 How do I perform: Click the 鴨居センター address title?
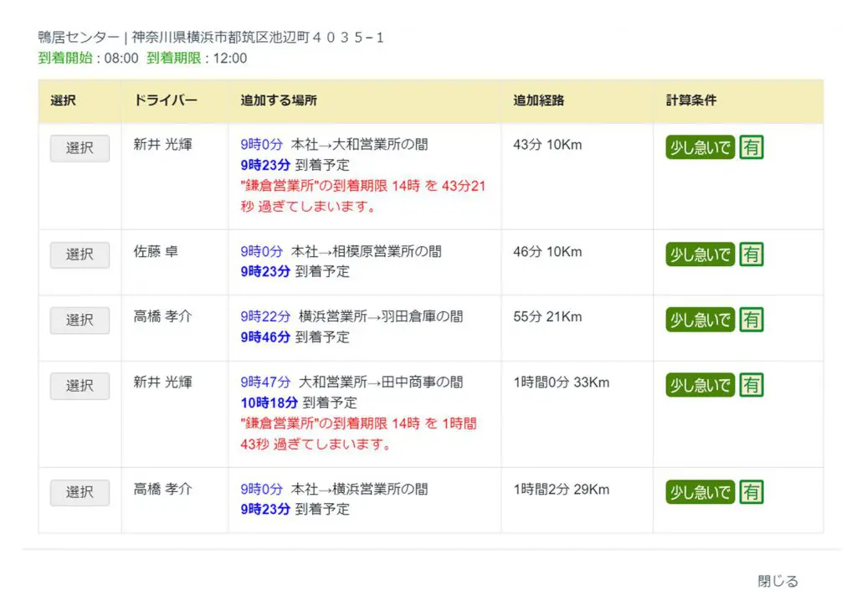[209, 37]
